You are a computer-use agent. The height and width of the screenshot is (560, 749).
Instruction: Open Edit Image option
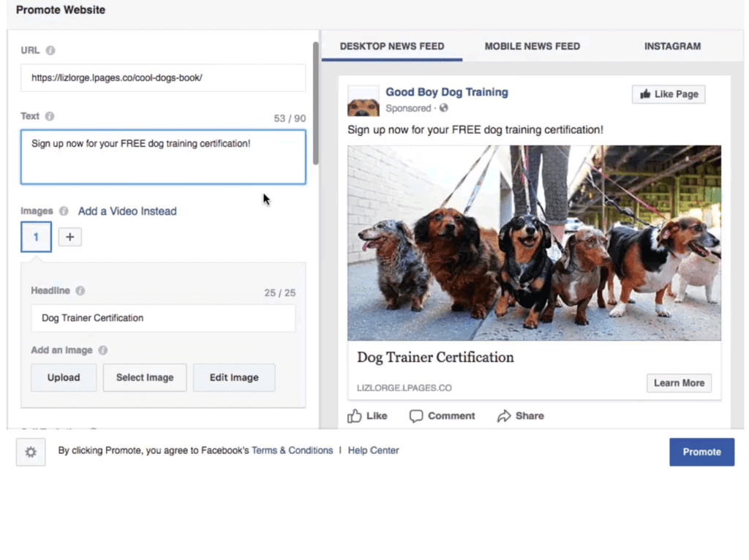pyautogui.click(x=234, y=377)
